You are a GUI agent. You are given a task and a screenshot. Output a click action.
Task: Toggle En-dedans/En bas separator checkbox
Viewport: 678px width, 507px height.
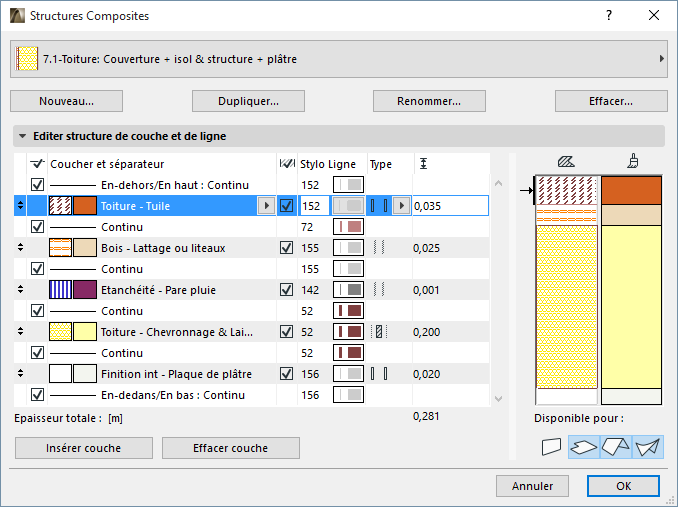tap(38, 395)
